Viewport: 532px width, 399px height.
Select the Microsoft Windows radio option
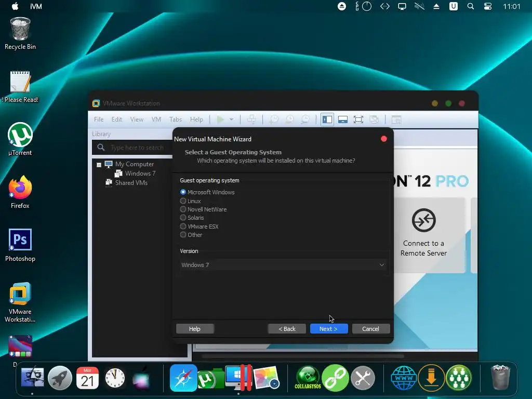point(207,192)
